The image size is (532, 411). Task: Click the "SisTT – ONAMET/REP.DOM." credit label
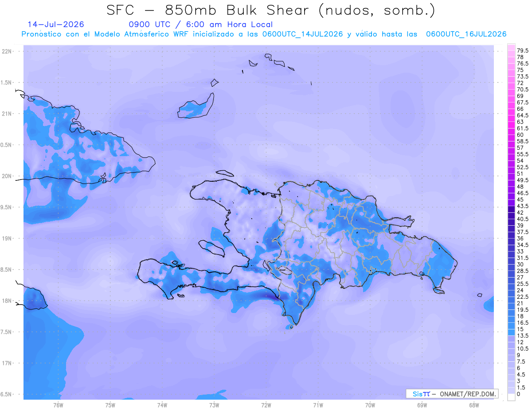pyautogui.click(x=452, y=394)
